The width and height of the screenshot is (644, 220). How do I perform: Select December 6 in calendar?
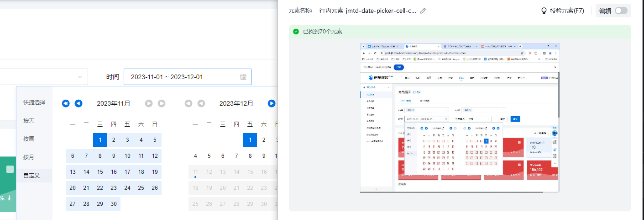(223, 156)
